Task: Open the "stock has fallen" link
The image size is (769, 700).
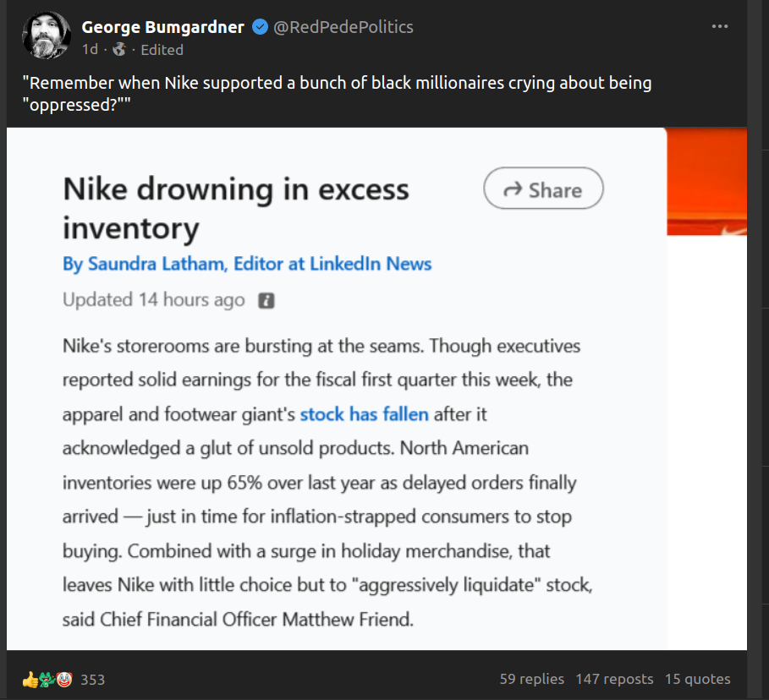Action: tap(364, 414)
